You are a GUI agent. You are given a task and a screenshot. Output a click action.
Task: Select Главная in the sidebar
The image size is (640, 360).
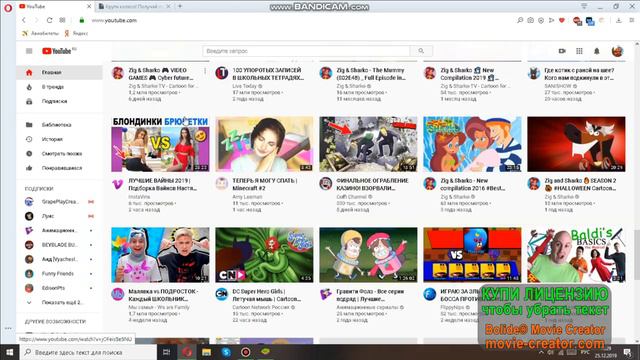(x=59, y=72)
